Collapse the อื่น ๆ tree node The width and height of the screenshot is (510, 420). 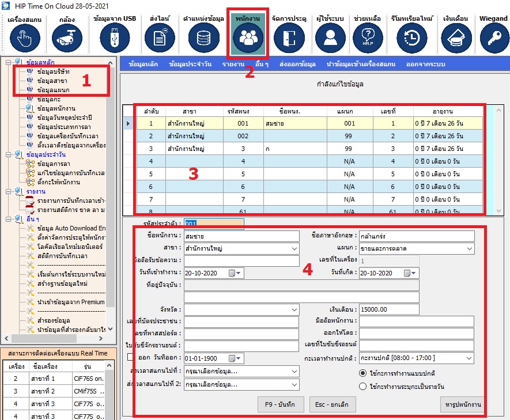point(9,219)
